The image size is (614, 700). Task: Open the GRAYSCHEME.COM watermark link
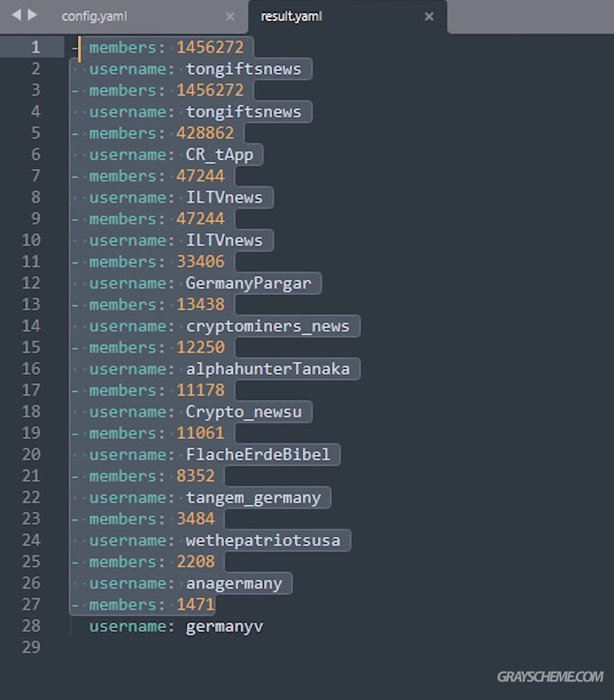click(x=550, y=677)
